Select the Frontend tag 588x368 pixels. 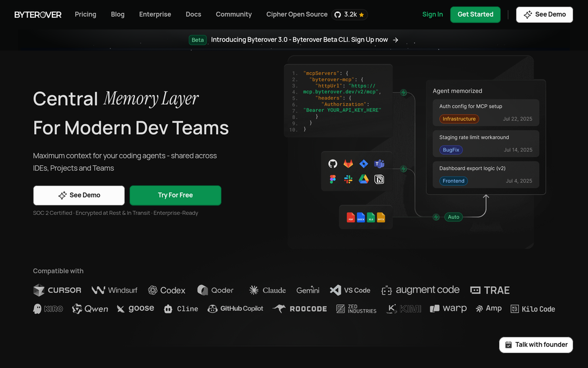pos(453,181)
